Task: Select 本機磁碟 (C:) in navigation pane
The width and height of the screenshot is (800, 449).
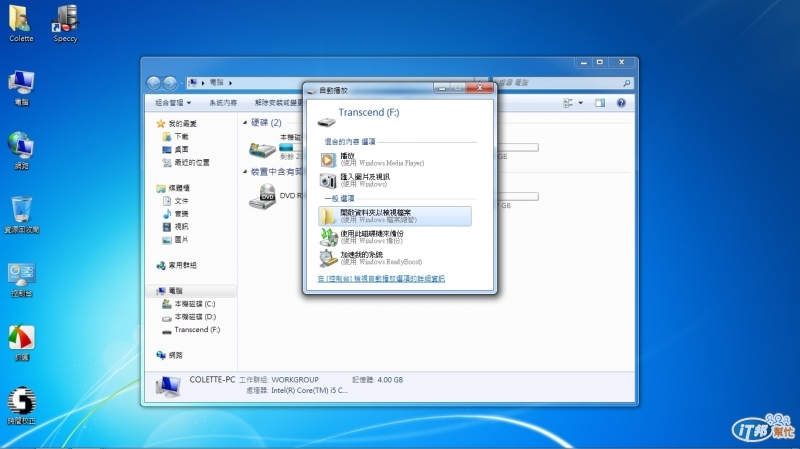Action: coord(188,304)
